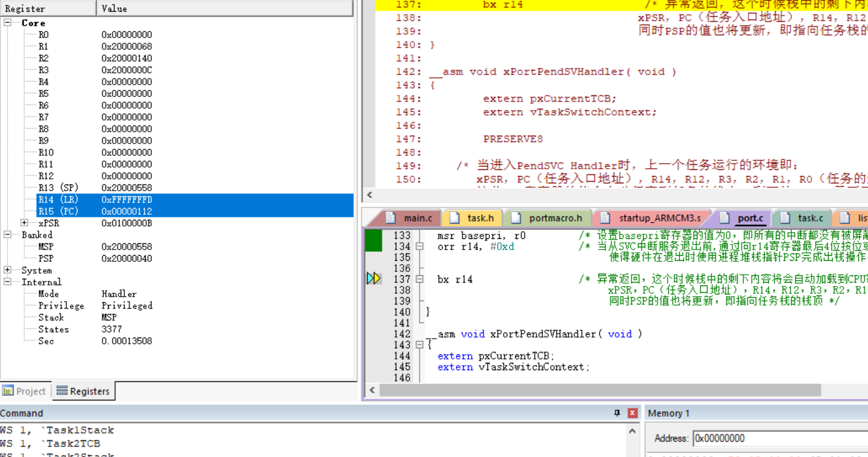Click the Register column header
Image resolution: width=868 pixels, height=457 pixels.
48,8
